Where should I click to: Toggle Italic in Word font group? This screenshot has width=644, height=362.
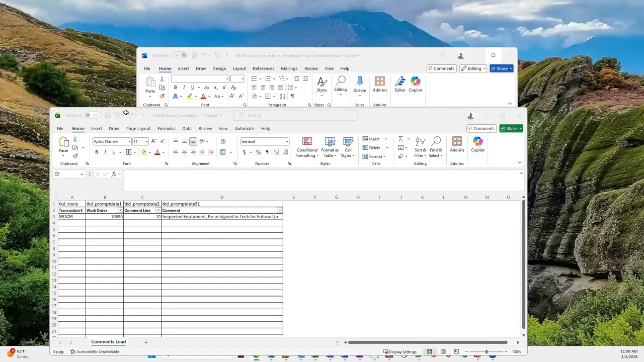(x=184, y=87)
